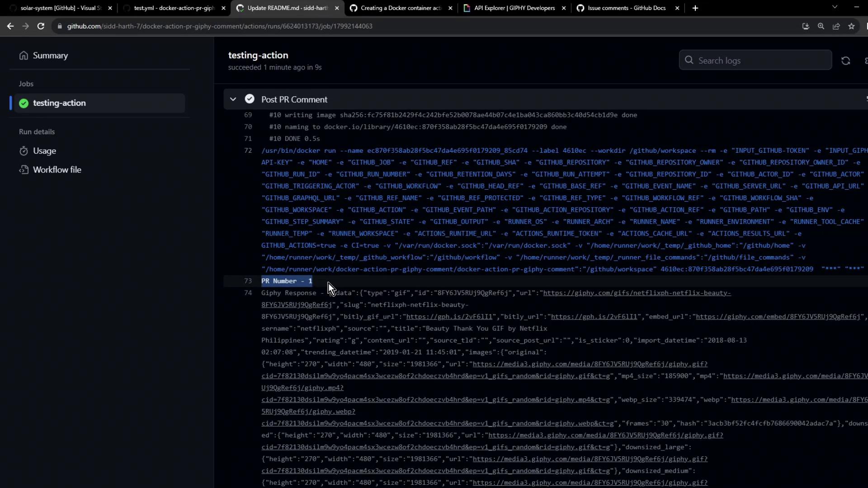
Task: Switch to API Explorer GIPHY Developers tab
Action: tap(514, 8)
